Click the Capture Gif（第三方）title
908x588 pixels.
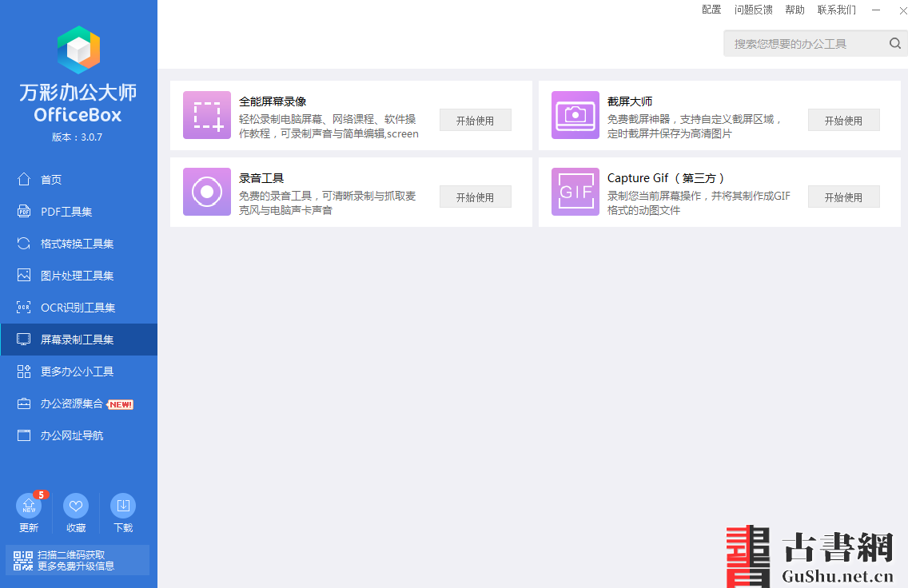666,178
